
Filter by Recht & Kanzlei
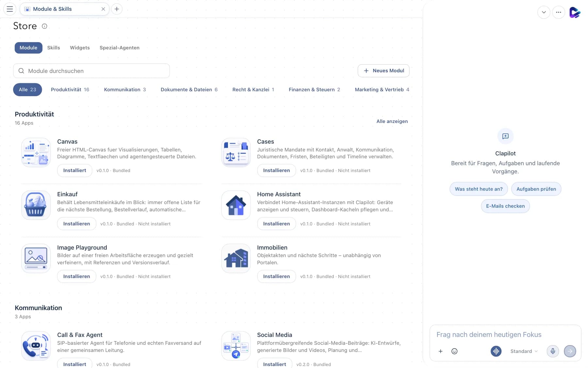[x=253, y=90]
